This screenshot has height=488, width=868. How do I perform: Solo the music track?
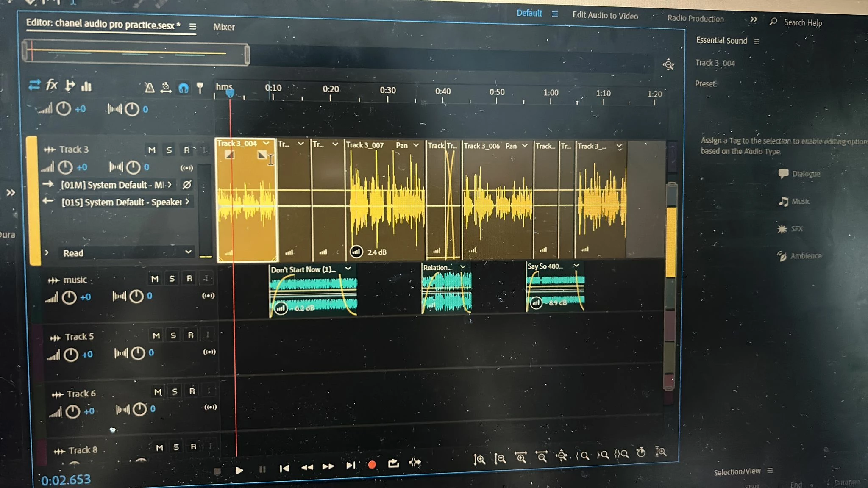[x=172, y=279]
